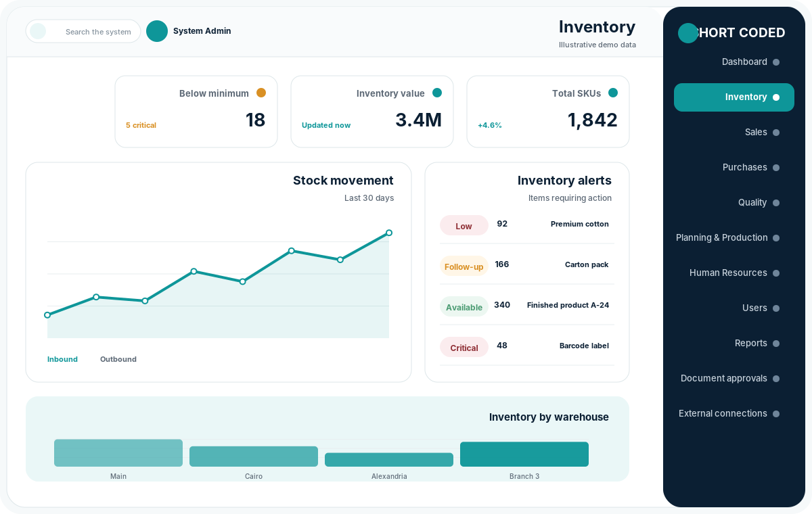This screenshot has width=812, height=514.
Task: Click the Critical badge for Barcode label
Action: click(x=464, y=348)
